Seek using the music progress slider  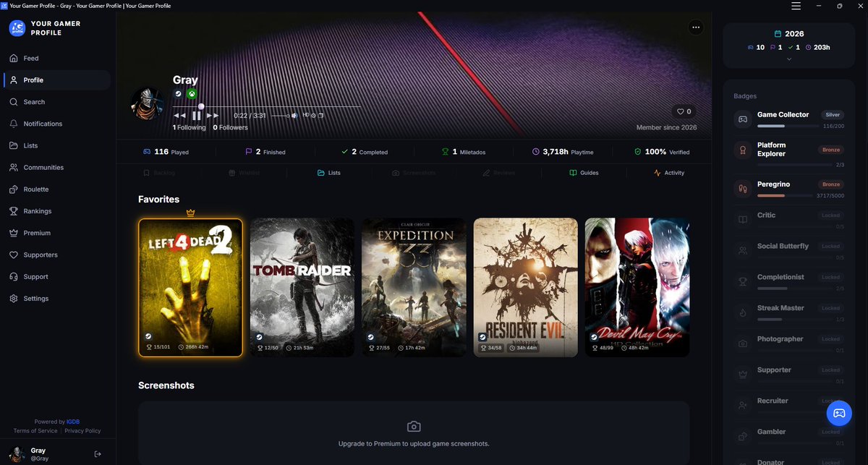pos(266,106)
